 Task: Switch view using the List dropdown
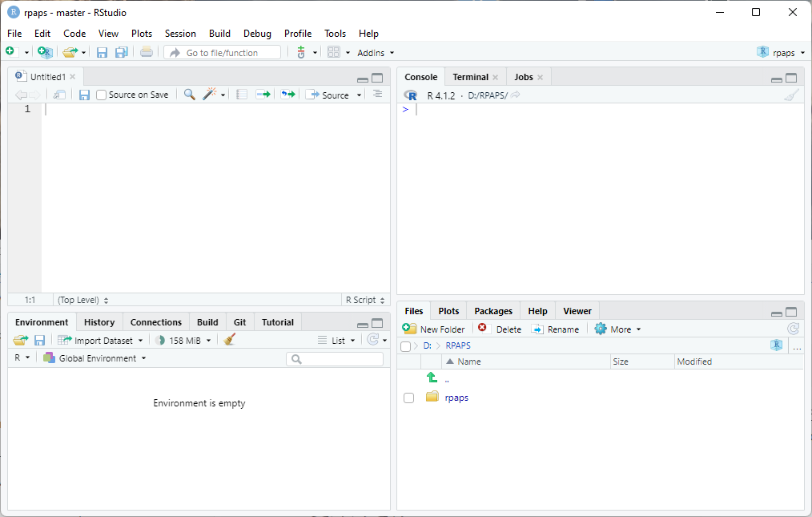tap(336, 340)
